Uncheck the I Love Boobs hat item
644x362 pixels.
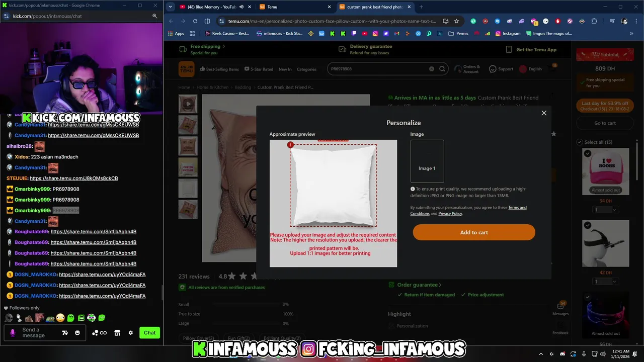click(588, 153)
